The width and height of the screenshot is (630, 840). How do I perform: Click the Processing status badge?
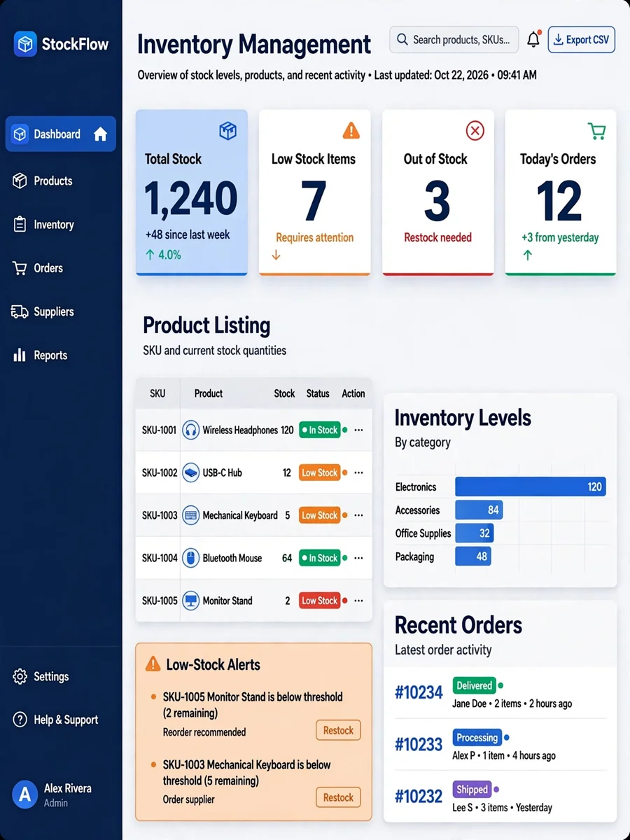click(477, 738)
